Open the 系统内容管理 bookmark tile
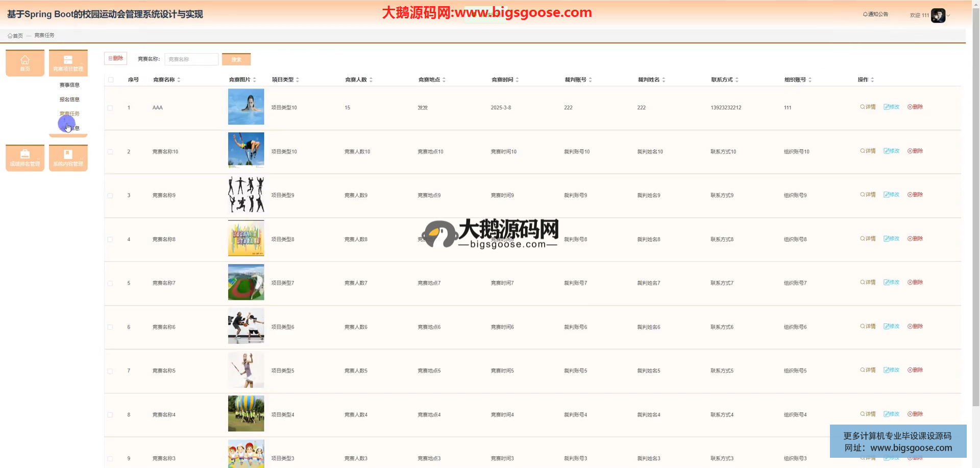The height and width of the screenshot is (468, 980). (x=68, y=157)
